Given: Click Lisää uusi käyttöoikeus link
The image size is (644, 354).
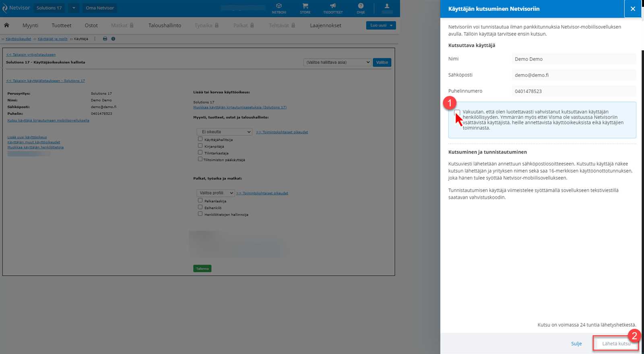Looking at the screenshot, I should click(27, 137).
